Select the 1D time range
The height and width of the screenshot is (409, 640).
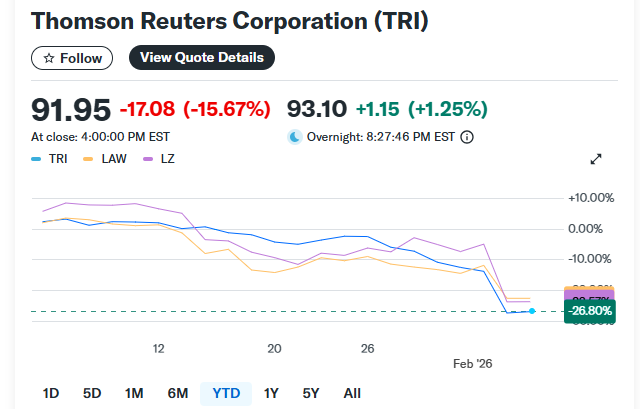51,393
